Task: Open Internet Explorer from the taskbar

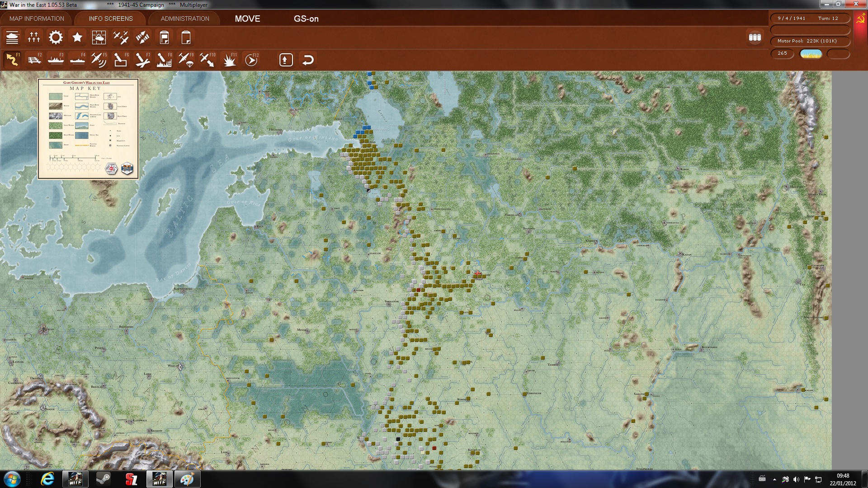Action: (47, 479)
